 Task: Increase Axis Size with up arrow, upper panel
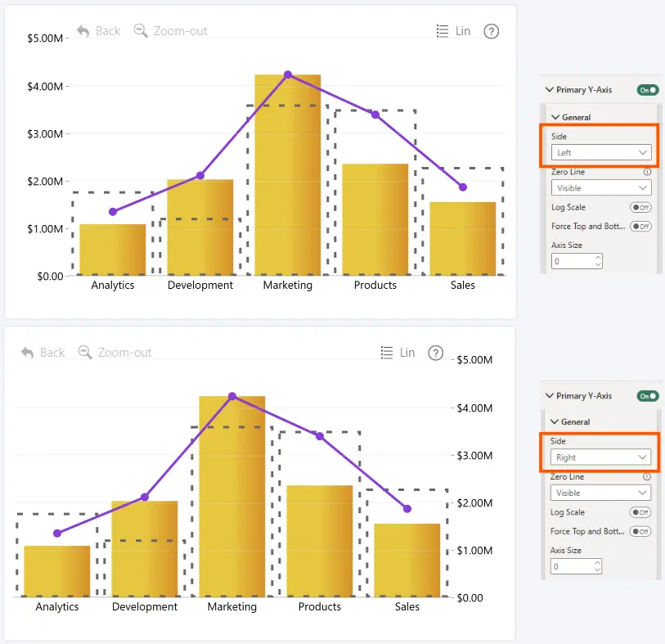point(598,258)
